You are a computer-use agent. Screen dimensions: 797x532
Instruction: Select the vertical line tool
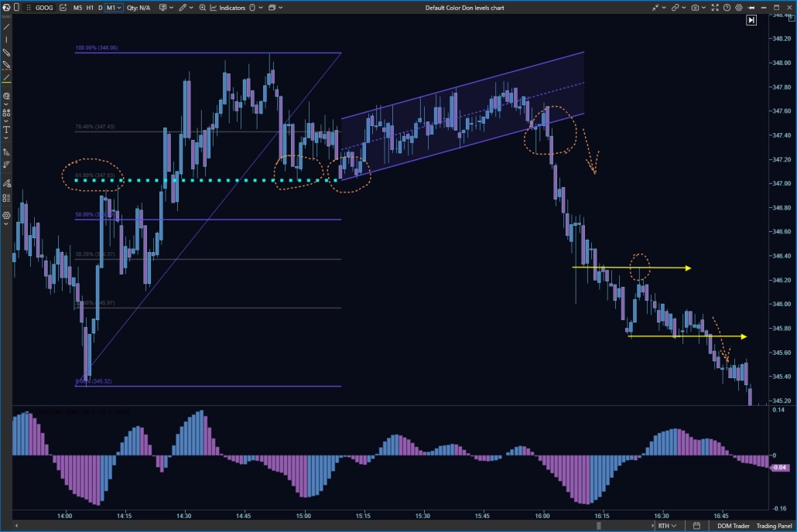click(x=6, y=39)
